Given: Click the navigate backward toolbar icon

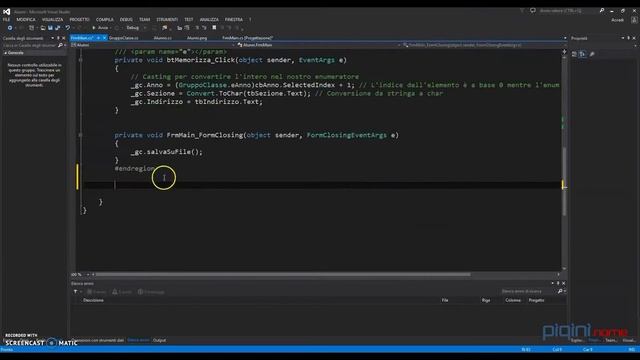Looking at the screenshot, I should [x=10, y=28].
